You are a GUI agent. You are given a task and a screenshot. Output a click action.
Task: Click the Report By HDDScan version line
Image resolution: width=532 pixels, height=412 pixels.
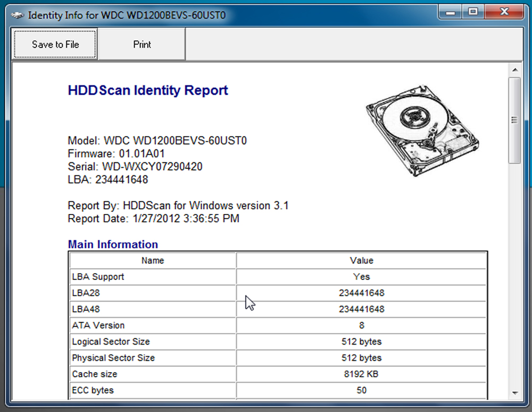point(178,205)
